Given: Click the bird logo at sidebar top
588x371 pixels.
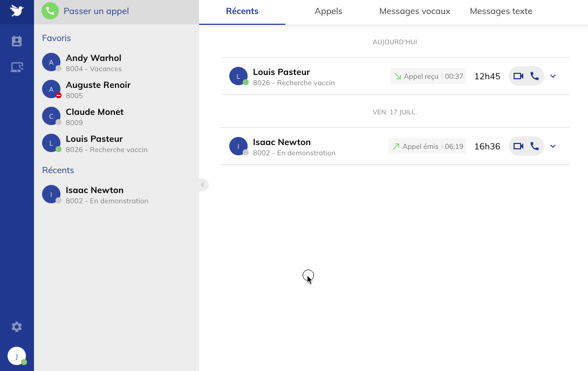Looking at the screenshot, I should (x=17, y=10).
